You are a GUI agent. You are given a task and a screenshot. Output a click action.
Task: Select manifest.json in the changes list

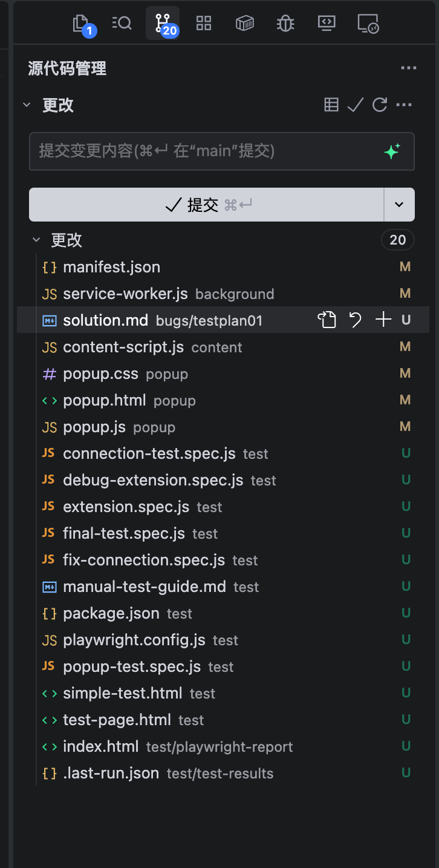111,267
